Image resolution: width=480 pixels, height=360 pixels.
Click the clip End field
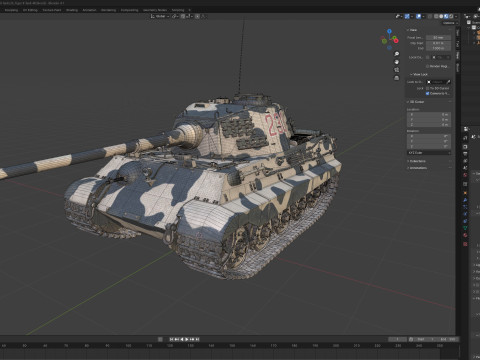pos(438,48)
